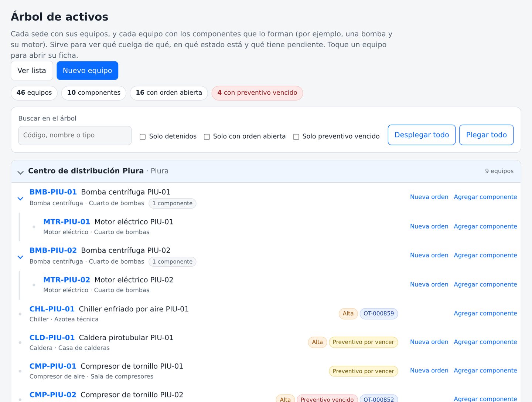The height and width of the screenshot is (402, 532).
Task: Click Nueva orden for MTR-PIU-02
Action: point(429,284)
